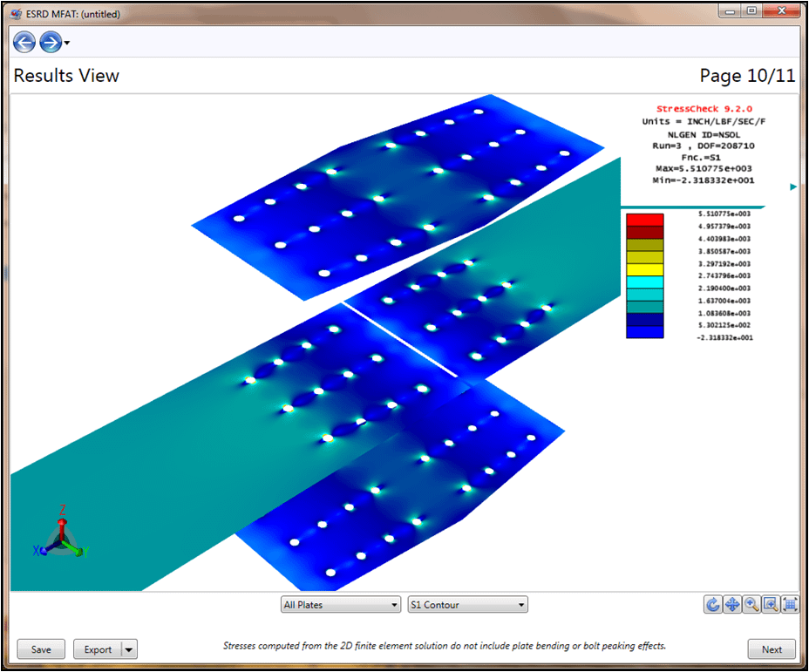Select the rotate view tool
This screenshot has width=809, height=672.
712,604
